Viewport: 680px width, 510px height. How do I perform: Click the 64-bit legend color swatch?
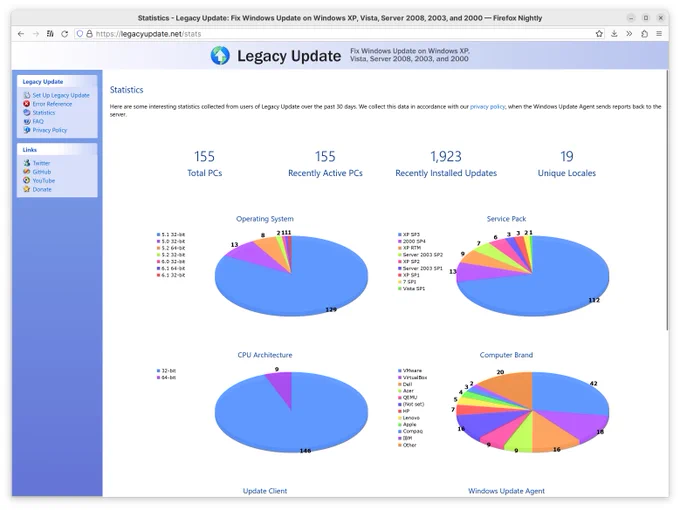click(x=158, y=378)
